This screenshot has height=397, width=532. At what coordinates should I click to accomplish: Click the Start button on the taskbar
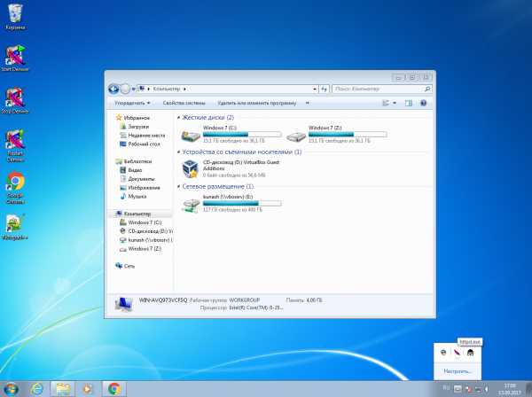click(11, 389)
